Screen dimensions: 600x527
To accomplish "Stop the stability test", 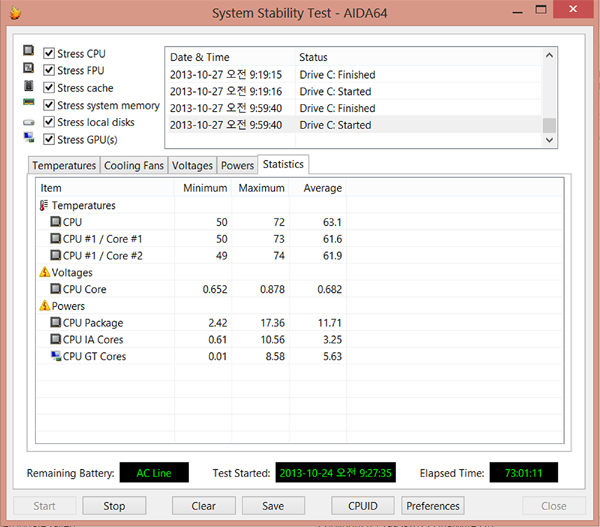I will click(114, 506).
